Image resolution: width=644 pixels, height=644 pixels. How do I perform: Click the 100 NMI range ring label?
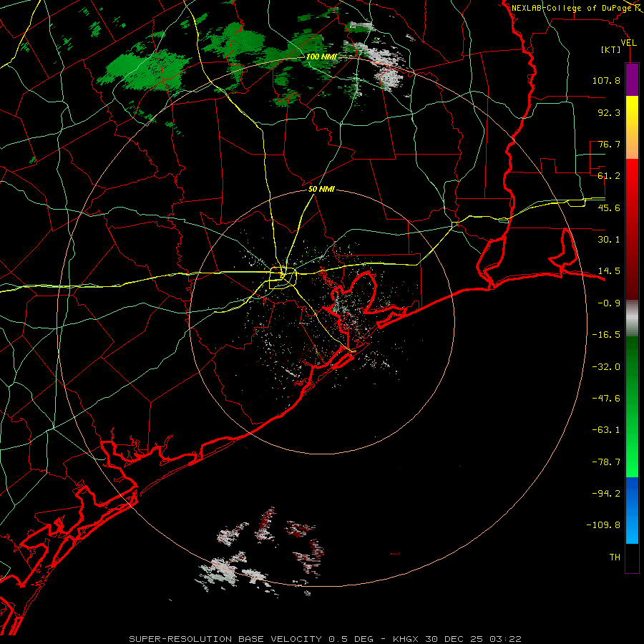[x=321, y=57]
